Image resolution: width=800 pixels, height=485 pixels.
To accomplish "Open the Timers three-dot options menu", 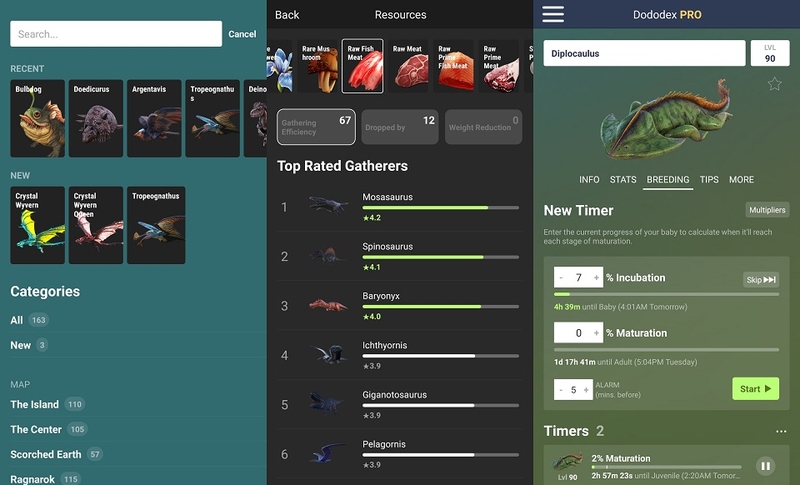I will 781,431.
